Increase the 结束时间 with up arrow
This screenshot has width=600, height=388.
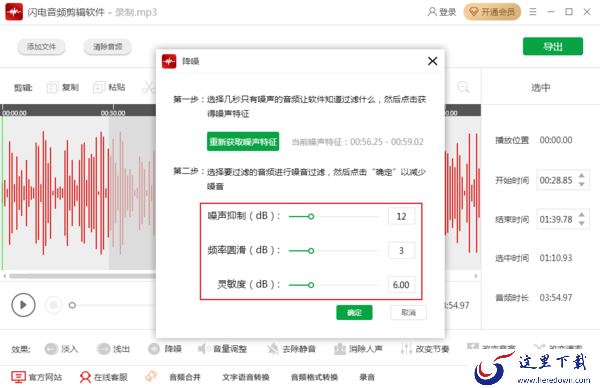(x=582, y=215)
